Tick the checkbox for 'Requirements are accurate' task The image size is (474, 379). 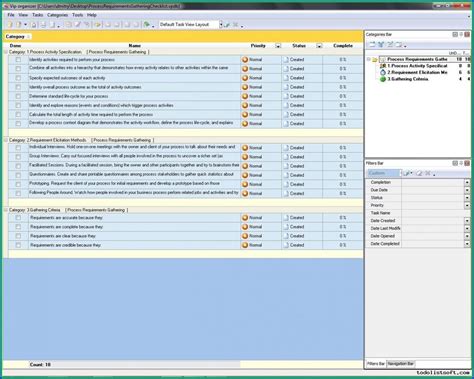tap(18, 218)
